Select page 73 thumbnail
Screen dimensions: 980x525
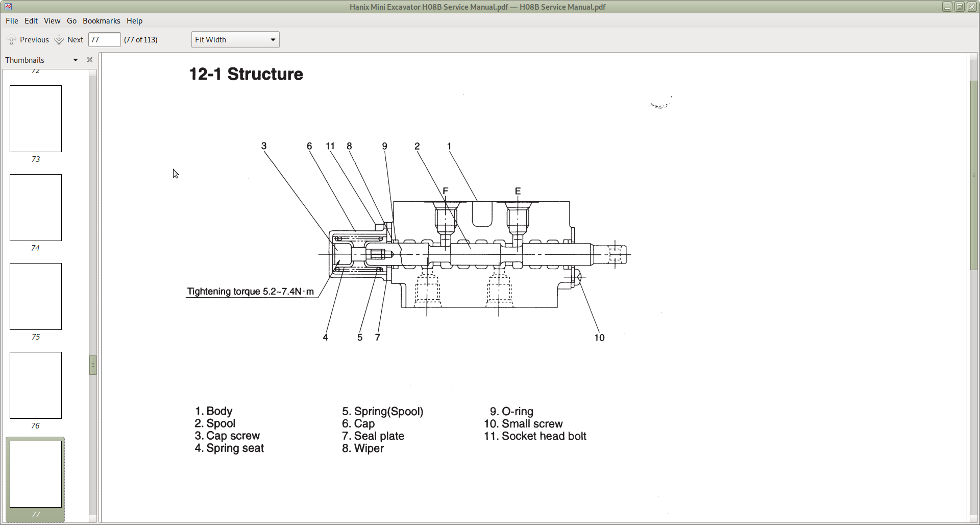[36, 118]
